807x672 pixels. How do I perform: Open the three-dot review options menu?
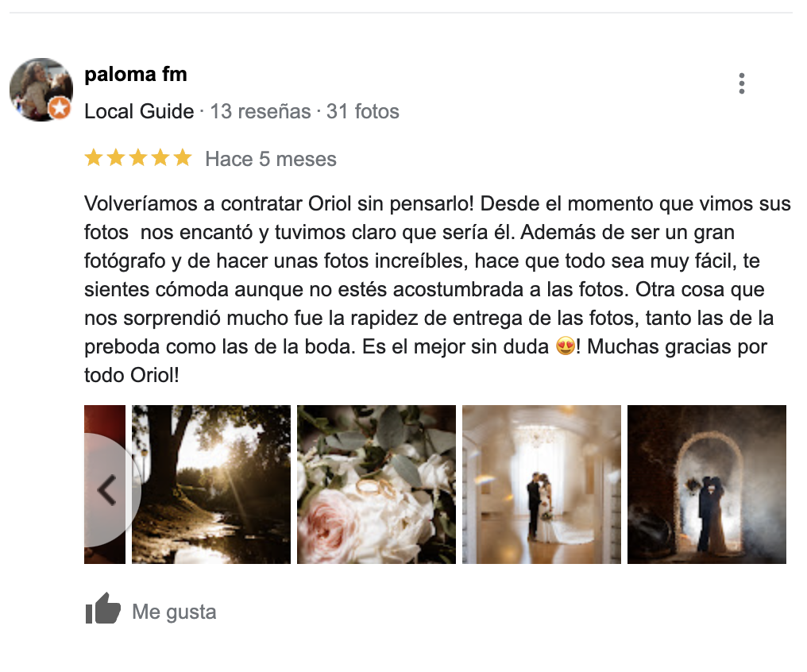(x=741, y=83)
